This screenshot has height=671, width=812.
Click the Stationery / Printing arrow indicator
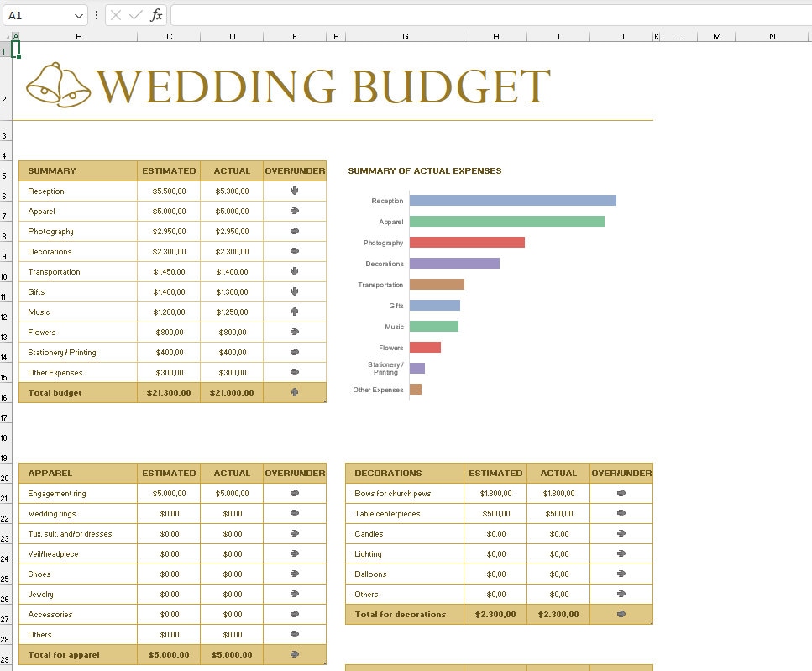pyautogui.click(x=295, y=352)
